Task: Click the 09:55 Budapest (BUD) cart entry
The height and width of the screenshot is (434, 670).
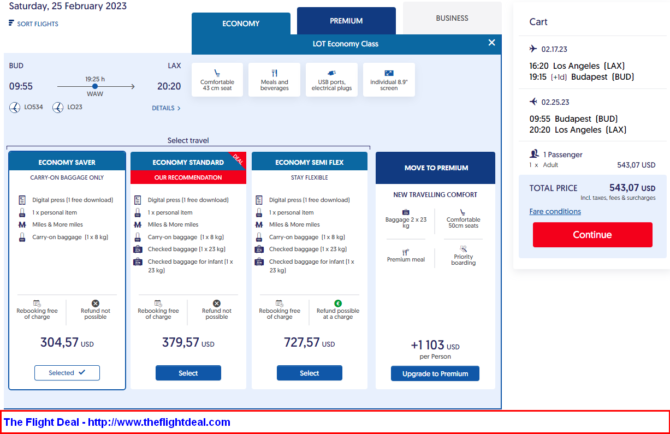Action: 573,119
